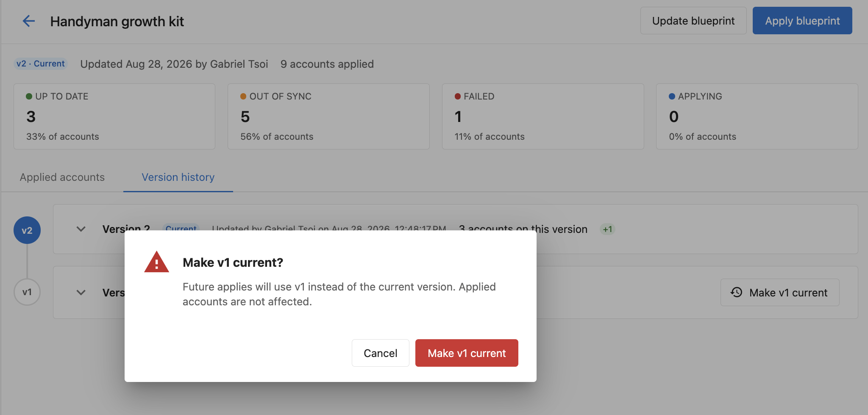Click Apply blueprint button
Screen dimensions: 868x415
pyautogui.click(x=802, y=21)
